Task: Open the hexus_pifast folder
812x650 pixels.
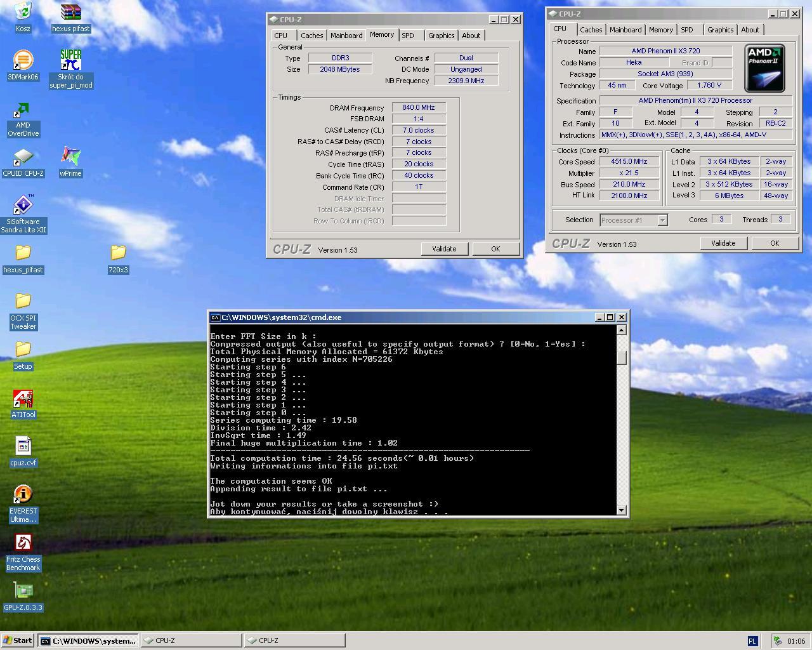Action: click(x=23, y=253)
